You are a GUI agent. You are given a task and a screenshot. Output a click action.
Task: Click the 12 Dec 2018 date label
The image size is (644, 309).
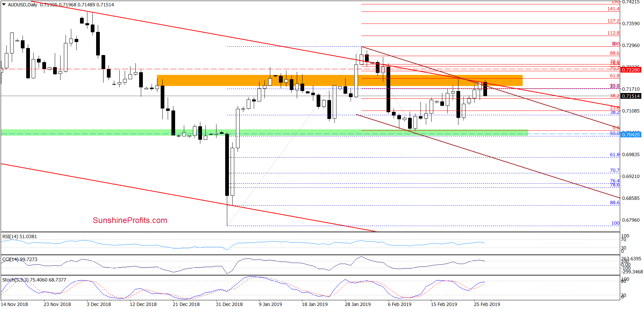(143, 304)
